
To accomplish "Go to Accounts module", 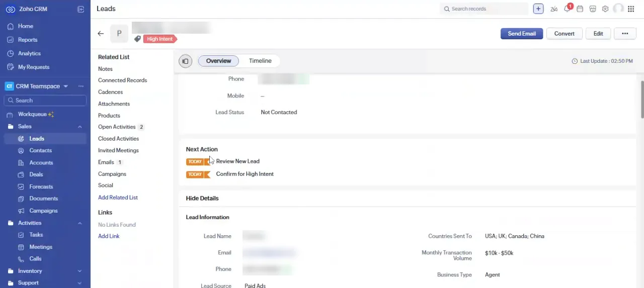I will (x=41, y=162).
